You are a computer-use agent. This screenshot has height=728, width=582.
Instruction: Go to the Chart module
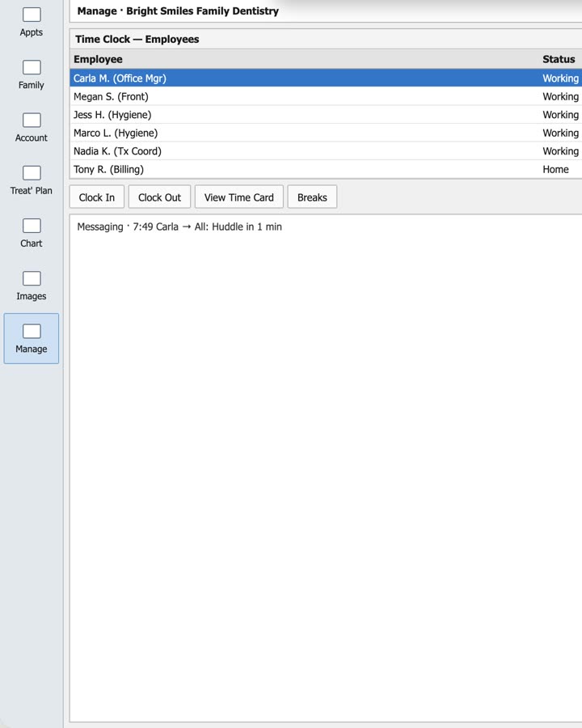(x=31, y=233)
